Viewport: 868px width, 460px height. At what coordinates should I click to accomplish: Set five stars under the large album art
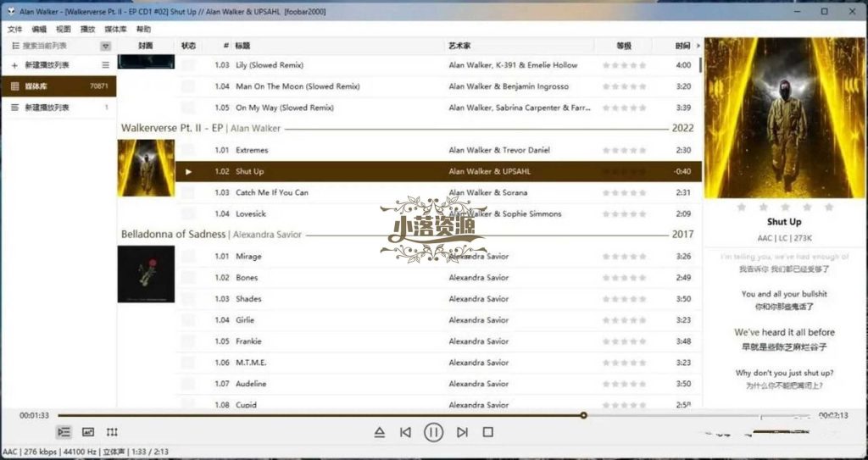tap(829, 207)
